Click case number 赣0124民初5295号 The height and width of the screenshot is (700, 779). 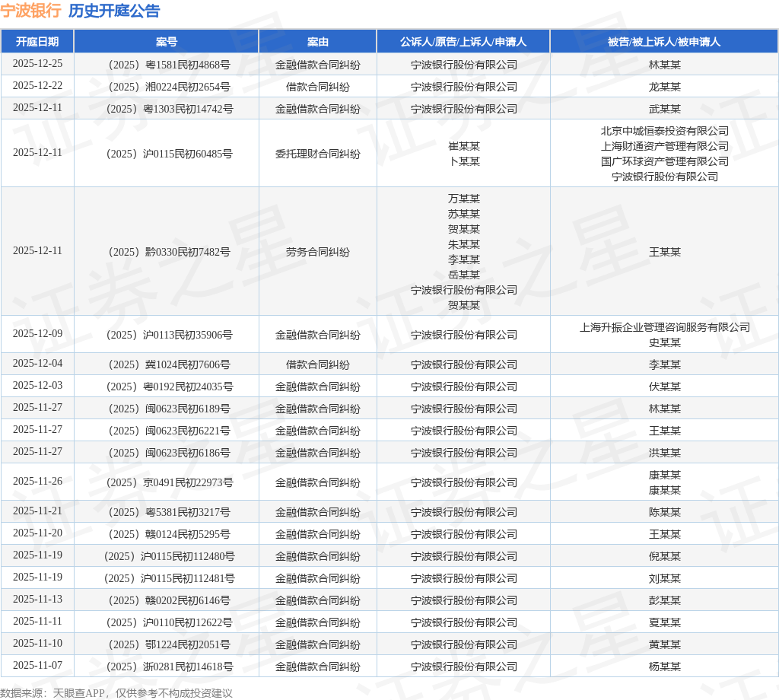tap(170, 534)
